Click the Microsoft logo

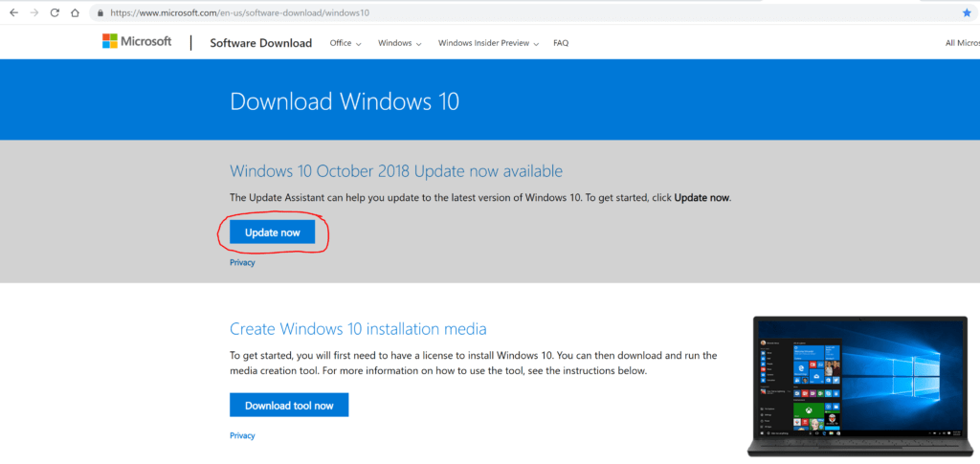(x=137, y=41)
